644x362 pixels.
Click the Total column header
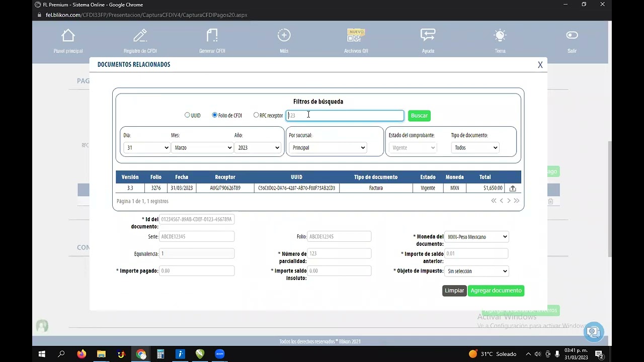pyautogui.click(x=485, y=177)
